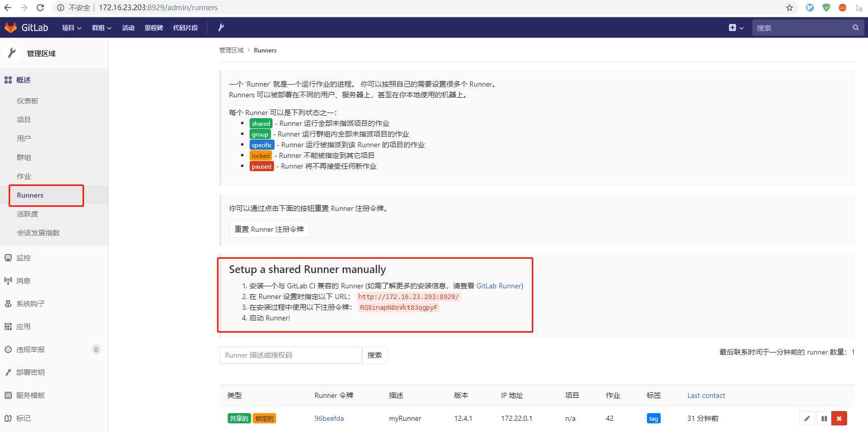Click the runner URL http://172.16.23.203:8929/
Viewport: 868px width, 432px height.
(409, 296)
